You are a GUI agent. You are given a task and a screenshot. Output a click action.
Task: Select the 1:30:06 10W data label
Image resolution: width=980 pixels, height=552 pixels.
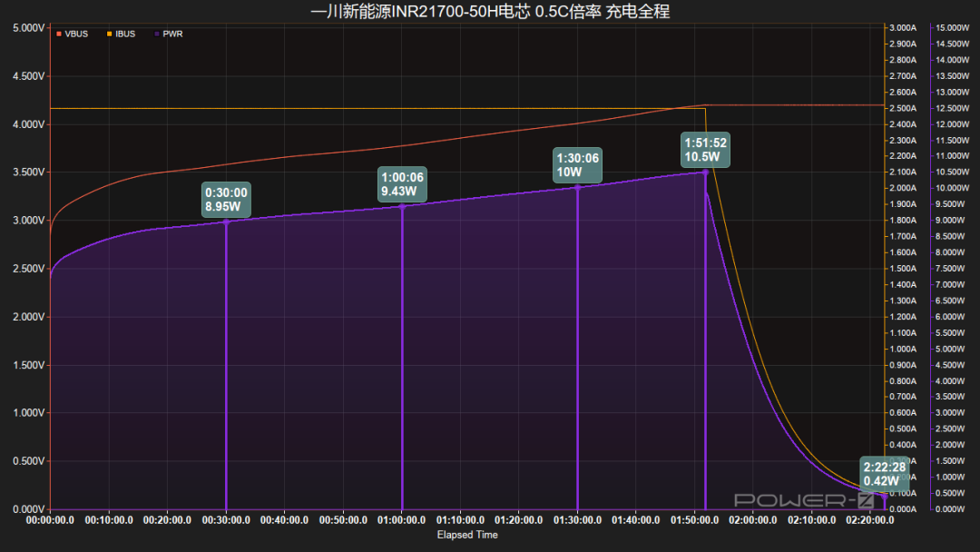click(x=577, y=165)
